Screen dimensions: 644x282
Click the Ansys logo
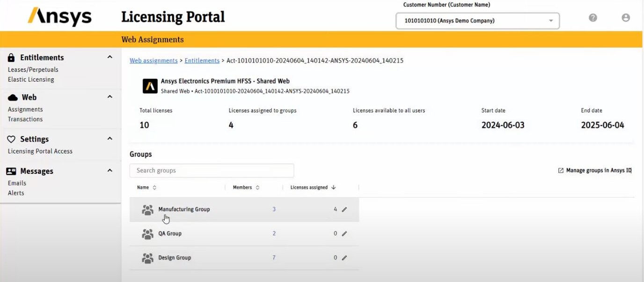pos(59,16)
